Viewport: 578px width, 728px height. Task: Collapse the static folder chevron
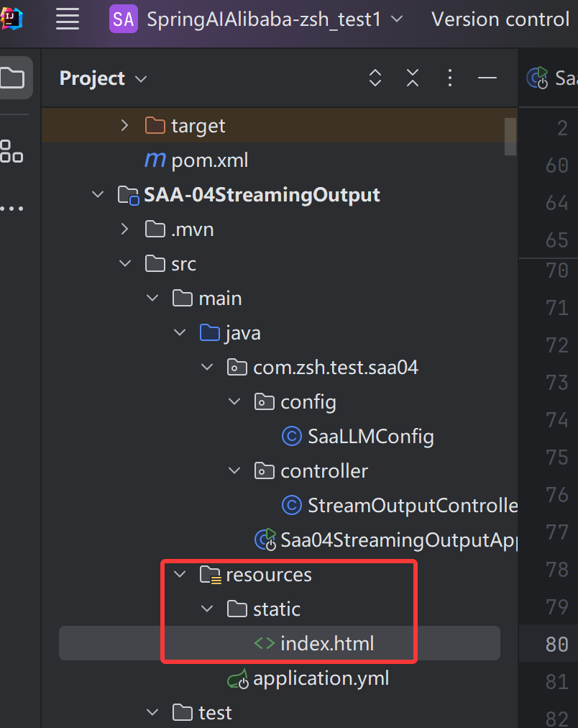(x=207, y=609)
